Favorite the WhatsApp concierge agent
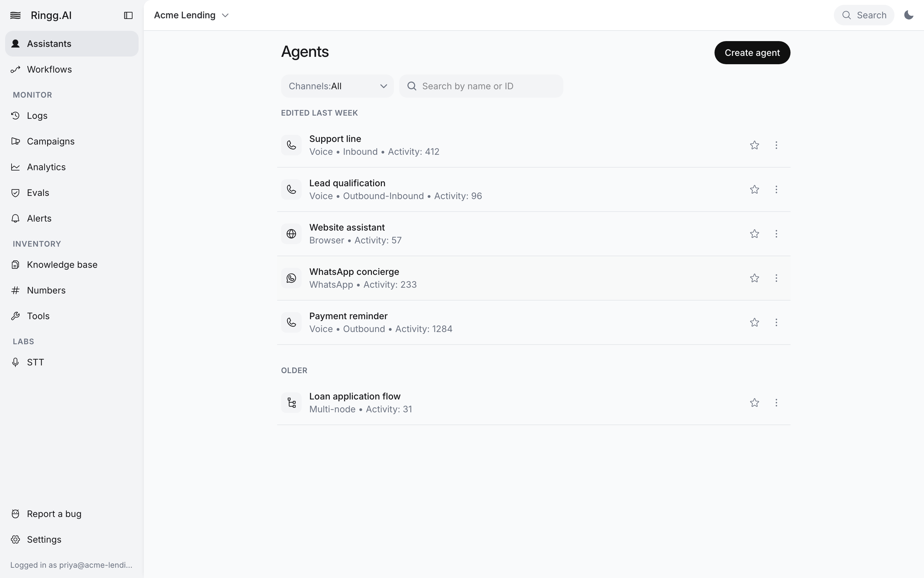The height and width of the screenshot is (578, 924). (x=754, y=278)
